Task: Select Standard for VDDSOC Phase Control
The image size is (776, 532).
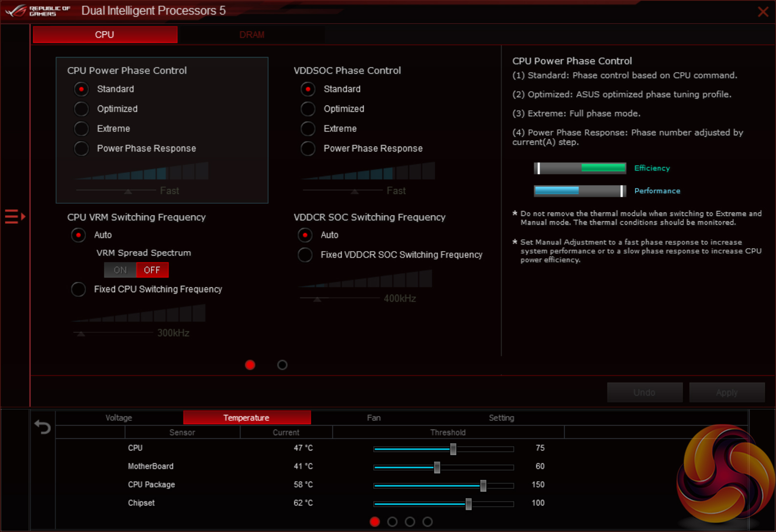Action: [308, 89]
